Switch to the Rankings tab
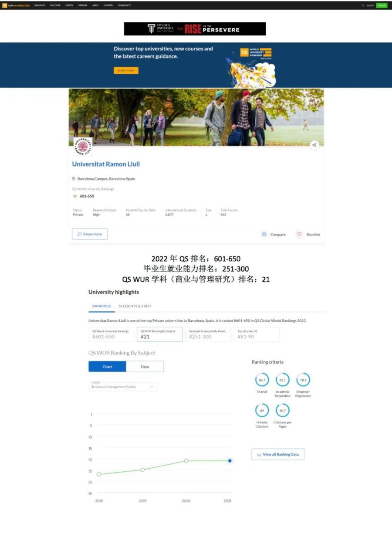 click(101, 306)
